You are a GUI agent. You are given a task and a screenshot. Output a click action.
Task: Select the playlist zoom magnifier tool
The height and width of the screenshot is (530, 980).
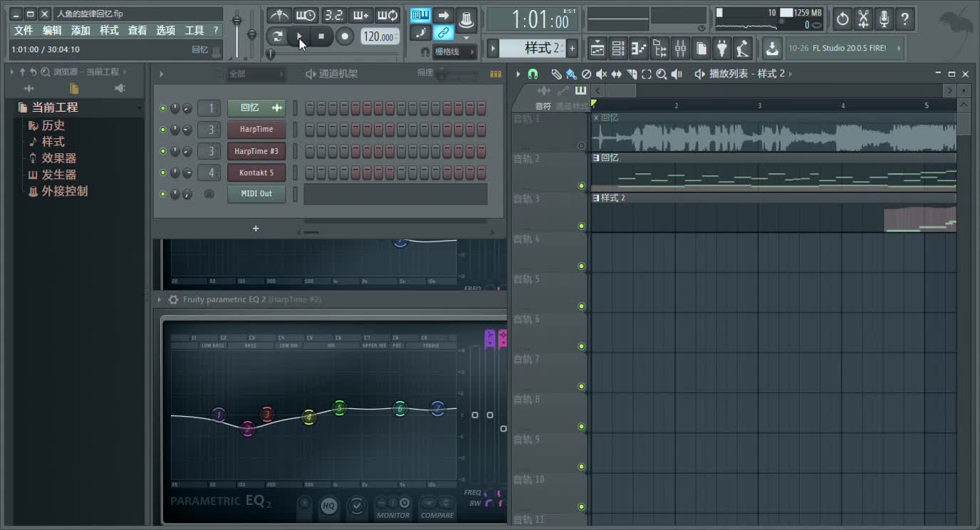tap(662, 74)
